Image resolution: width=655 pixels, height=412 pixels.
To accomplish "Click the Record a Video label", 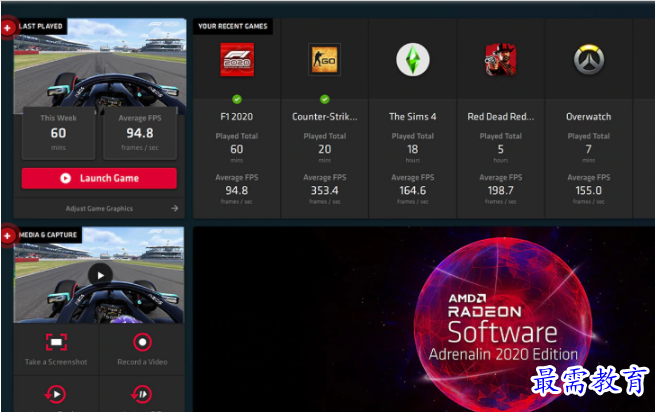I will pos(142,362).
